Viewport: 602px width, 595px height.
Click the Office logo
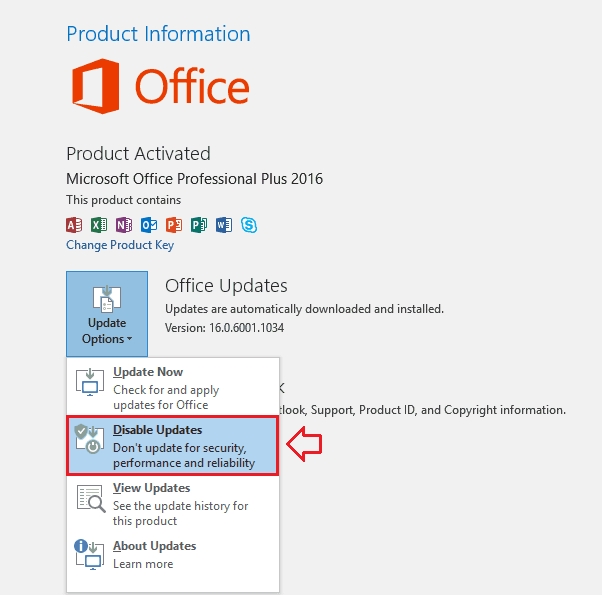point(161,86)
